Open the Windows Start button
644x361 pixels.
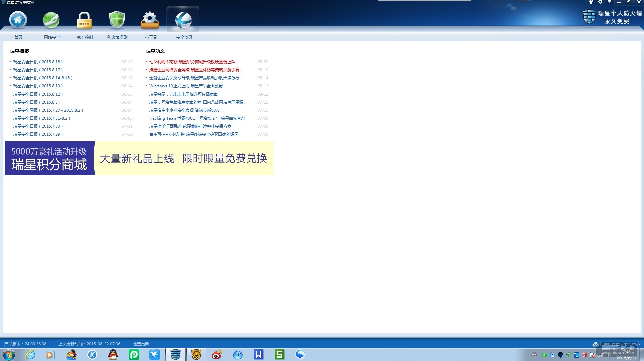click(9, 355)
